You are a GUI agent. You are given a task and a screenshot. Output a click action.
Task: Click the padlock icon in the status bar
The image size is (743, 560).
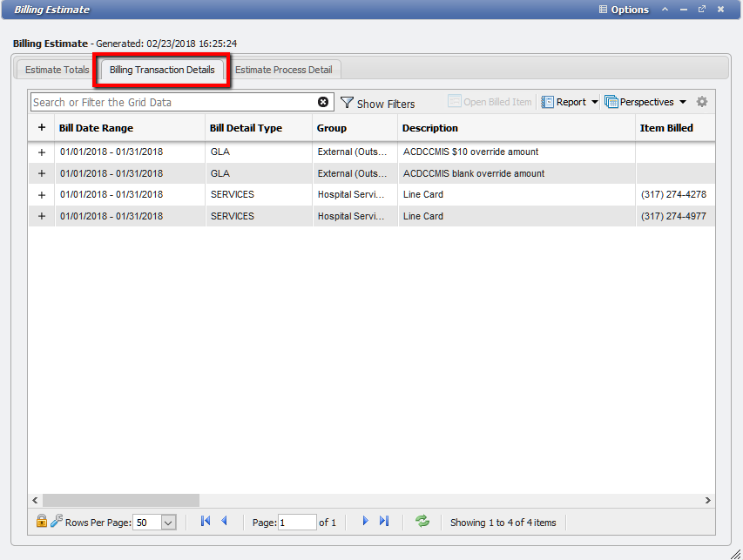40,521
